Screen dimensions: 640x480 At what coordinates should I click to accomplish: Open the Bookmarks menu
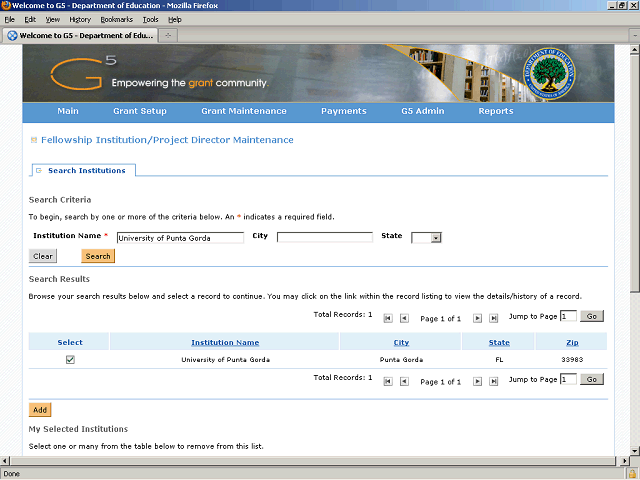point(116,20)
